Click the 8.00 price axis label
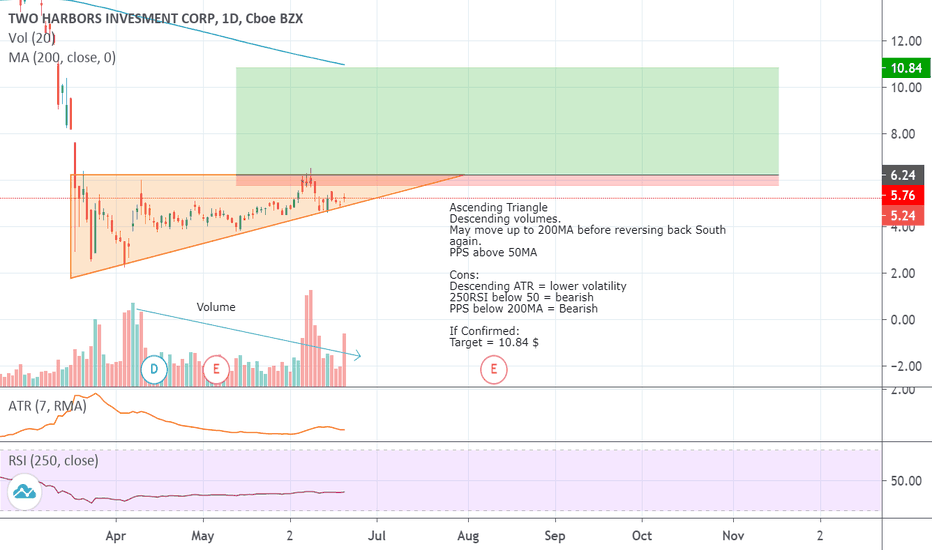The width and height of the screenshot is (932, 550). click(902, 134)
